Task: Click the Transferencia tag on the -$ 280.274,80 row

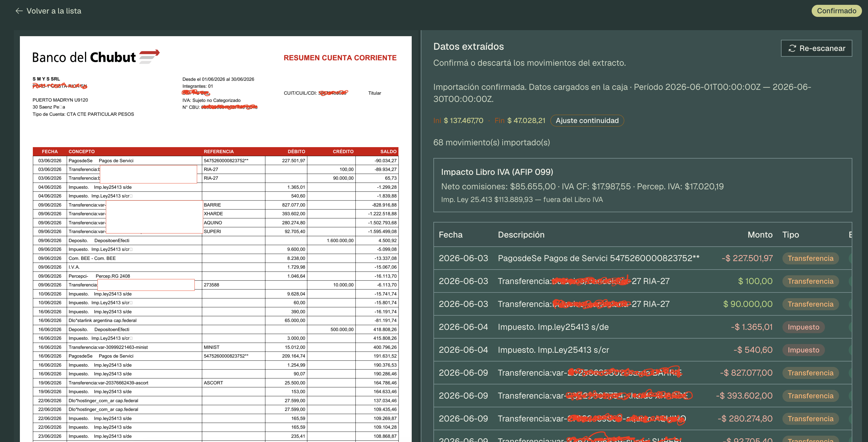Action: click(810, 419)
